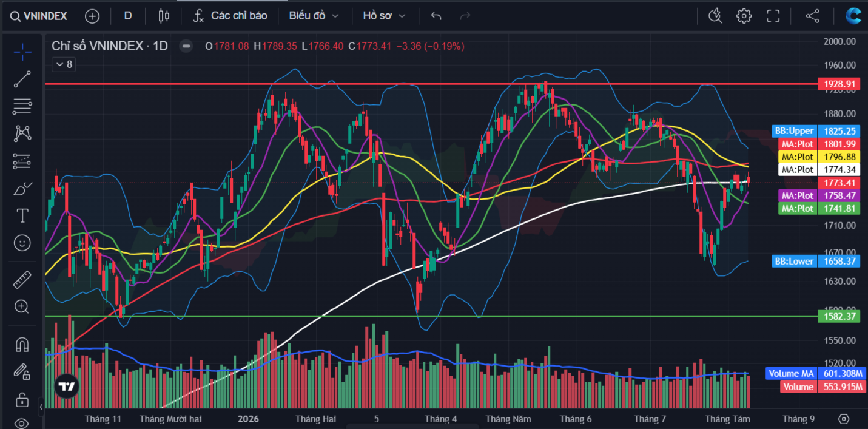Screen dimensions: 868x429
Task: Click the current price 1773.41 label
Action: tap(839, 183)
